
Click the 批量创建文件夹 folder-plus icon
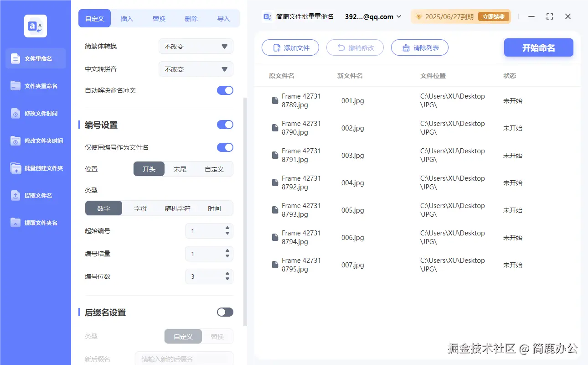point(15,168)
